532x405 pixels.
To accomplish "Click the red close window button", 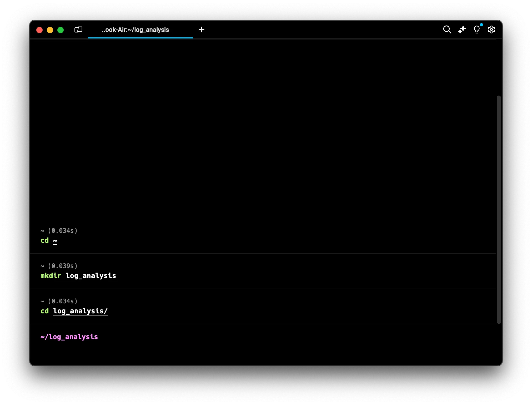I will point(39,30).
